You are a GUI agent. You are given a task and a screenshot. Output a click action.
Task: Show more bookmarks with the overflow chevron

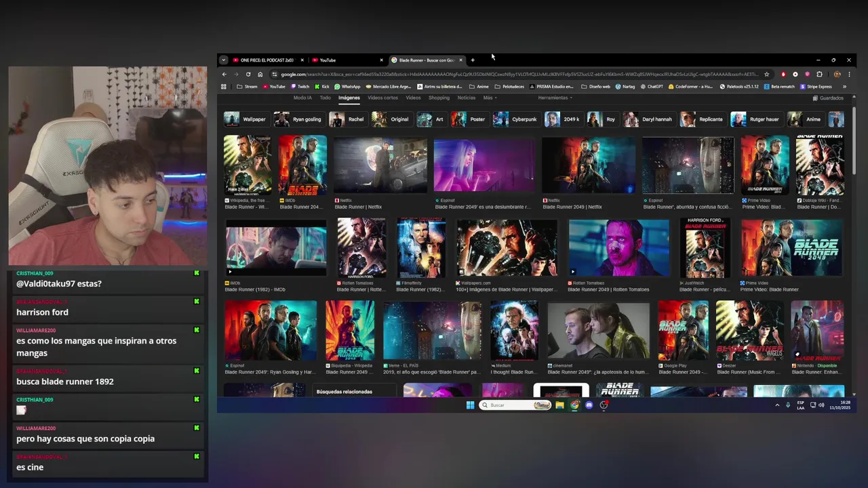tap(844, 87)
